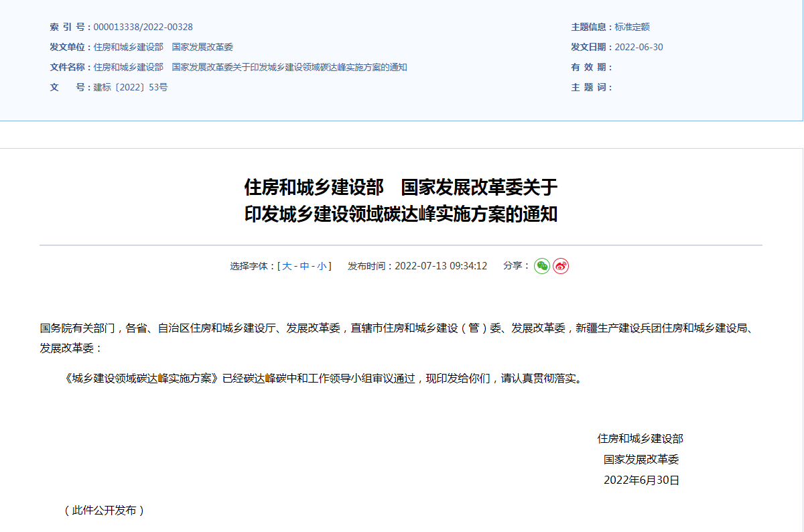Click the 主题信息 value 标准定额
Image resolution: width=804 pixels, height=532 pixels.
(x=632, y=27)
